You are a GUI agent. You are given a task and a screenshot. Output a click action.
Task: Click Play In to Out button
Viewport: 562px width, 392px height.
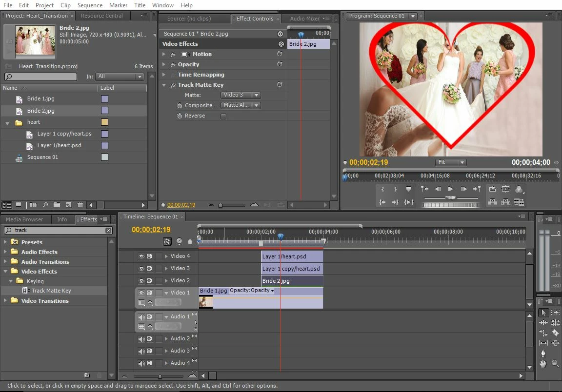[x=409, y=202]
